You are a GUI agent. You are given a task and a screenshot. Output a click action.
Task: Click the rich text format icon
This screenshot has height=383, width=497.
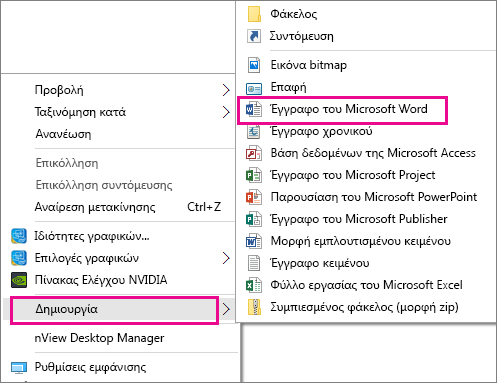pos(254,241)
